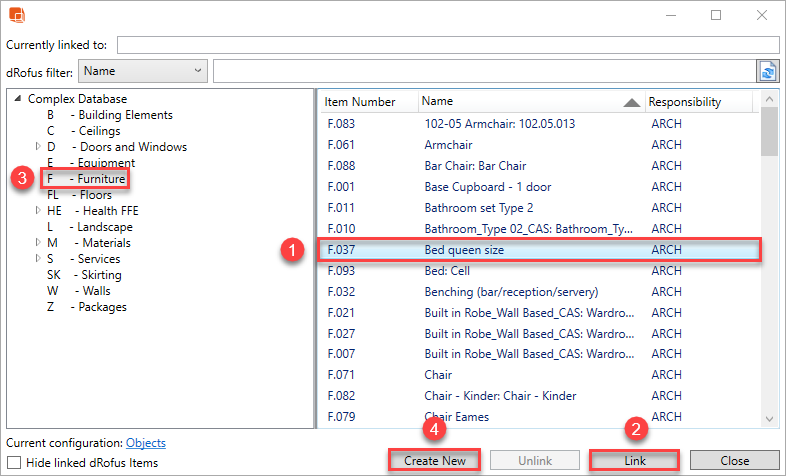Click in the dRofus filter text field
This screenshot has height=476, width=786.
(483, 71)
